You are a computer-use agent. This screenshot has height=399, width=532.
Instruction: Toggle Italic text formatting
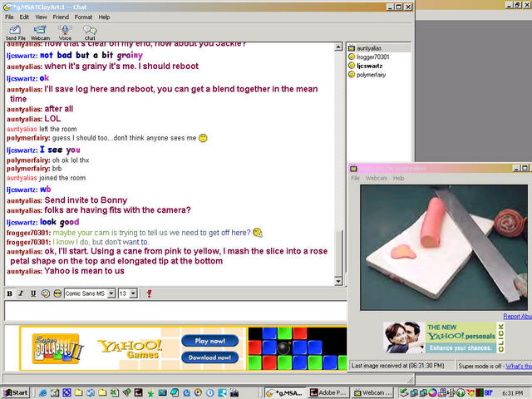pos(21,293)
